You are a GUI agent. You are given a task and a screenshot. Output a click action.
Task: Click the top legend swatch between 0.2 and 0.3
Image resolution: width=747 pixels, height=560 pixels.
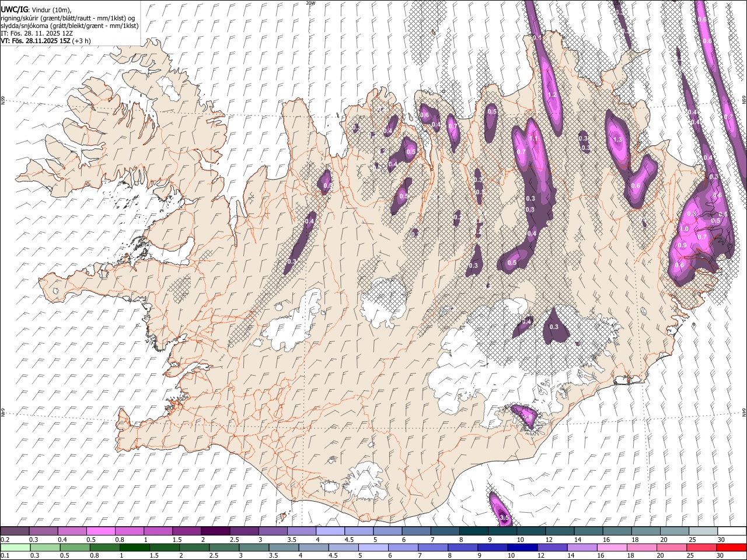[x=15, y=531]
